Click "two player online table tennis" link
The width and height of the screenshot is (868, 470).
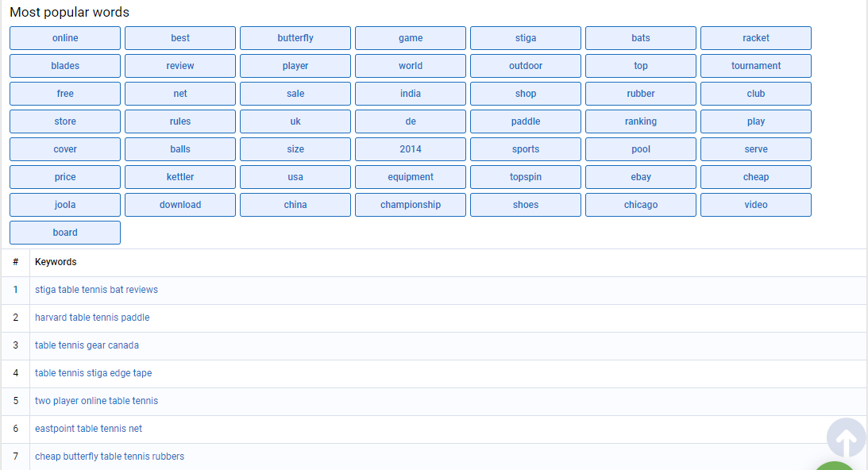[x=96, y=401]
